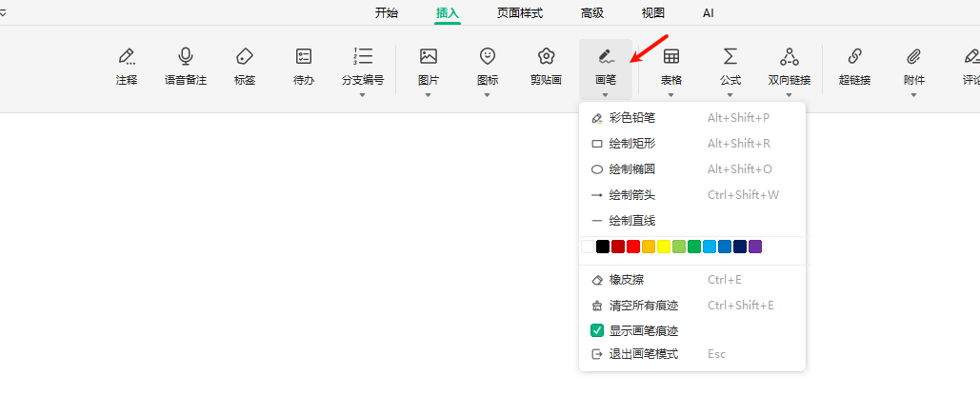Pick the dark red color swatch
This screenshot has height=396, width=980.
617,247
